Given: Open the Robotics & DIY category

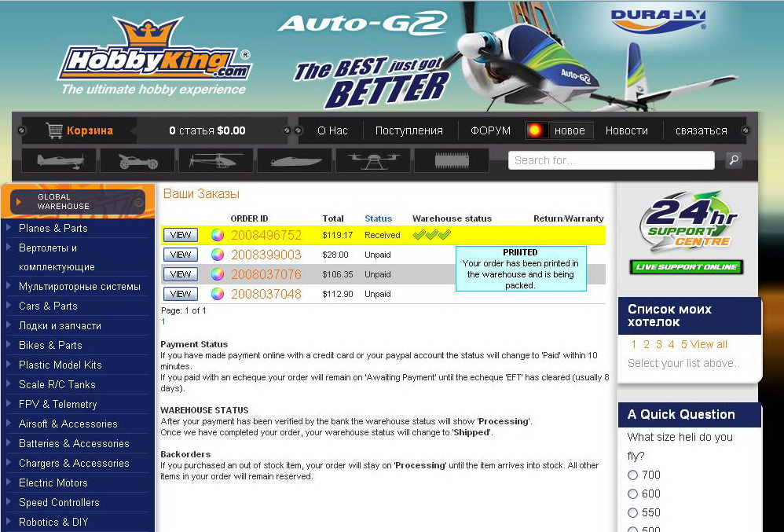Looking at the screenshot, I should coord(53,522).
